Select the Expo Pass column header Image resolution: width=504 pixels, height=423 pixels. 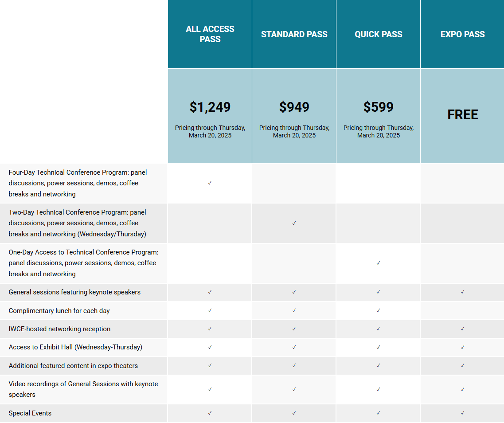click(462, 34)
